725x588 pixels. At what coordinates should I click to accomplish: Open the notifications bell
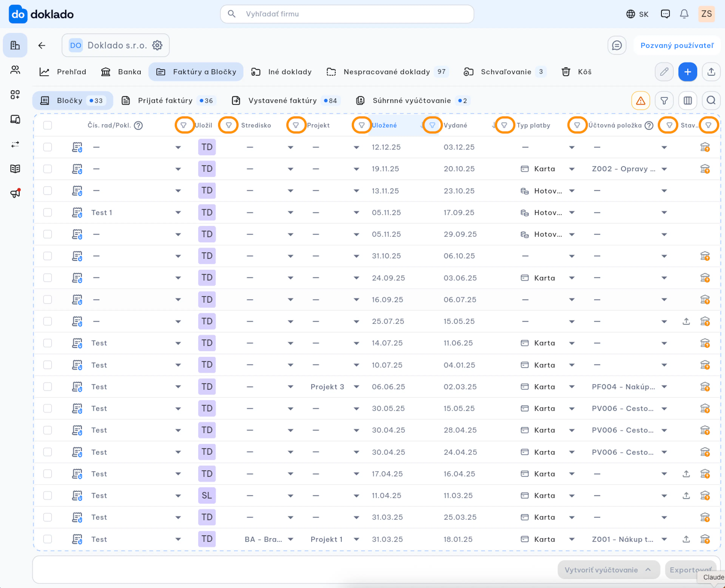point(684,14)
